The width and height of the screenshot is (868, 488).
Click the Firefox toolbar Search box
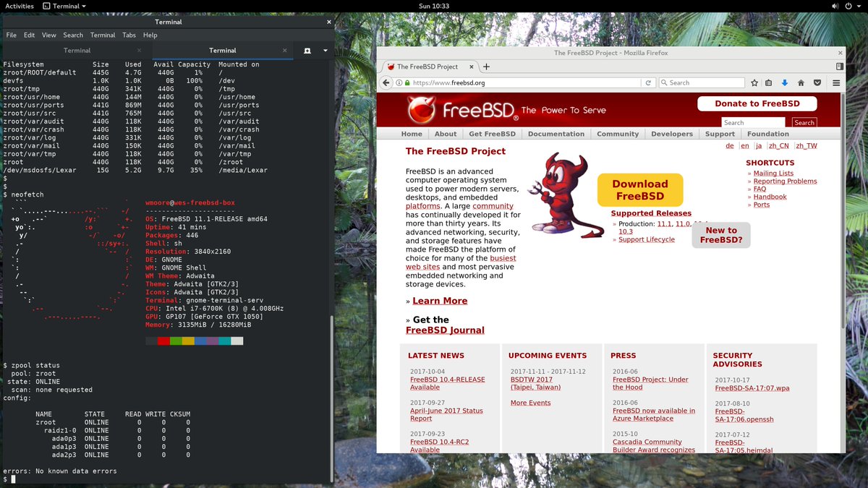(702, 82)
